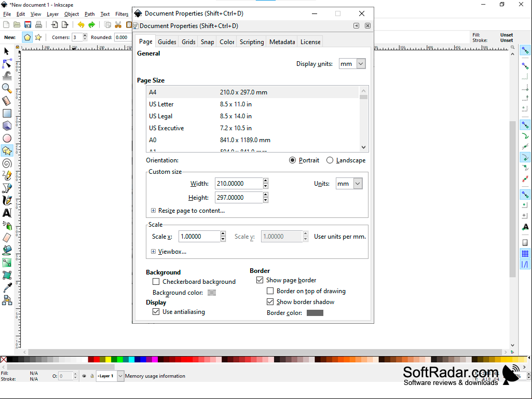Select the Rectangle tool
Image resolution: width=532 pixels, height=399 pixels.
[x=7, y=113]
